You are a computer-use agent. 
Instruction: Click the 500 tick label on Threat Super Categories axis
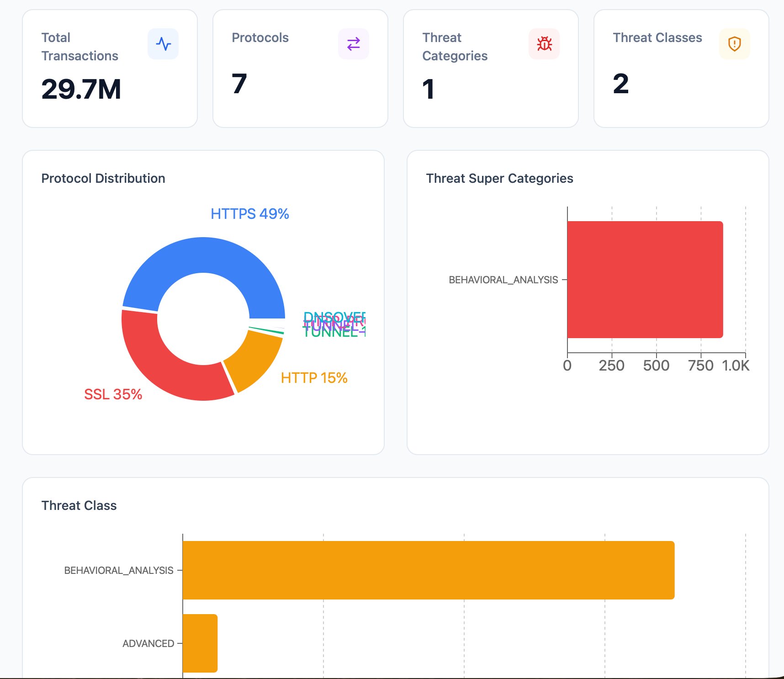pos(656,366)
